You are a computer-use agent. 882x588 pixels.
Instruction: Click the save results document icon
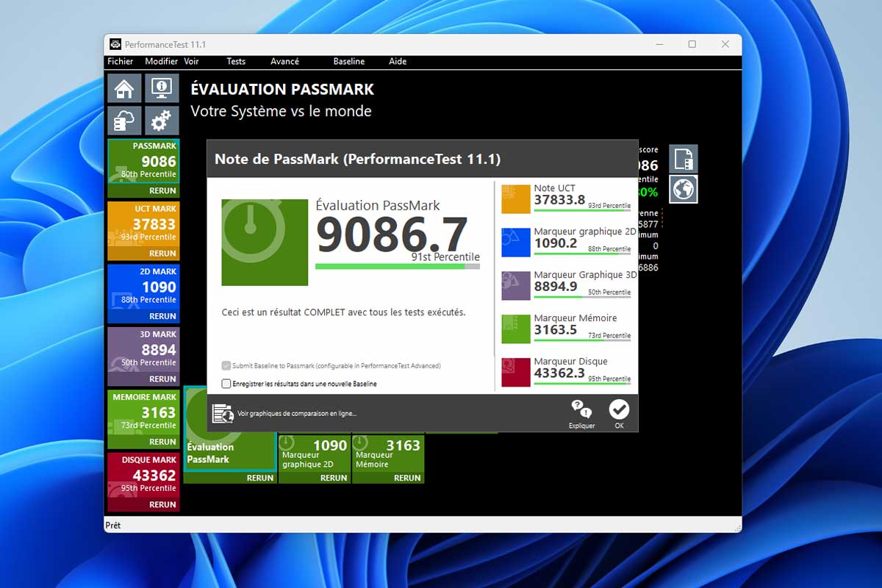pyautogui.click(x=683, y=159)
